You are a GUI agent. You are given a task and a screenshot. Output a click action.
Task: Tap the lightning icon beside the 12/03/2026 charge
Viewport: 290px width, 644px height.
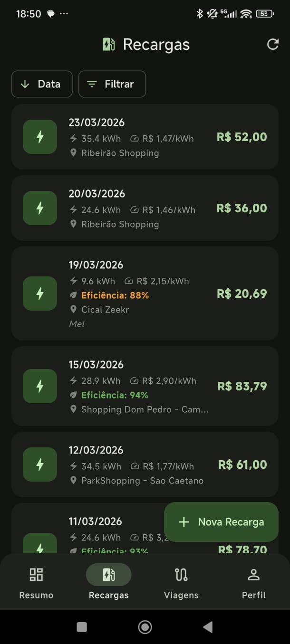tap(39, 464)
